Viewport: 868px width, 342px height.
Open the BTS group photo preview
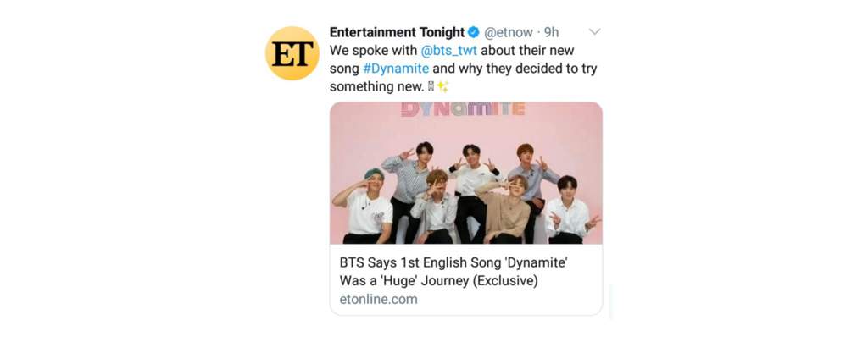466,173
